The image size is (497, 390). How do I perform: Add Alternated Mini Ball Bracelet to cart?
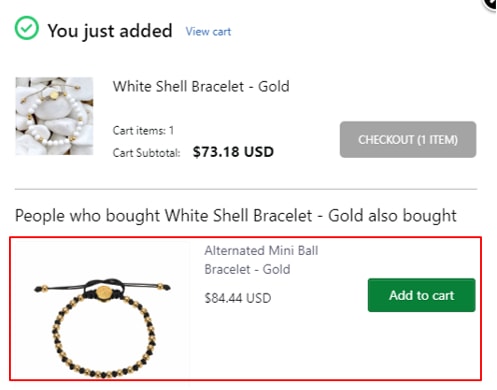[x=422, y=295]
